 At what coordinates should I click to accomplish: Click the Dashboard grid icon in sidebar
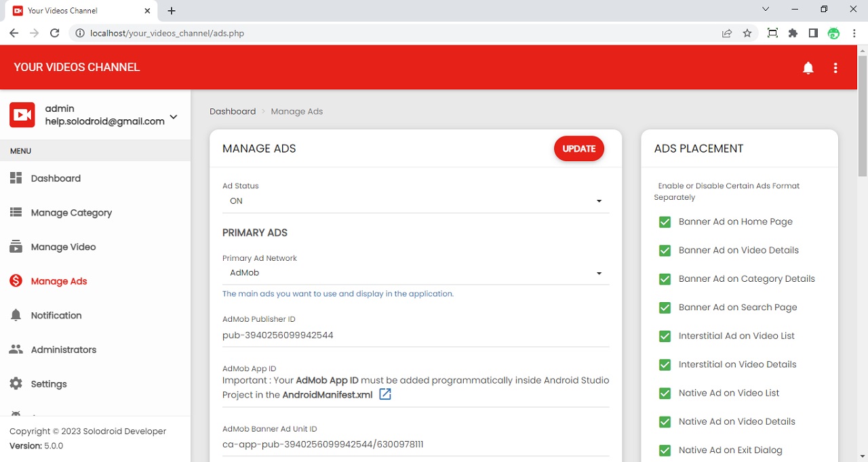point(16,178)
